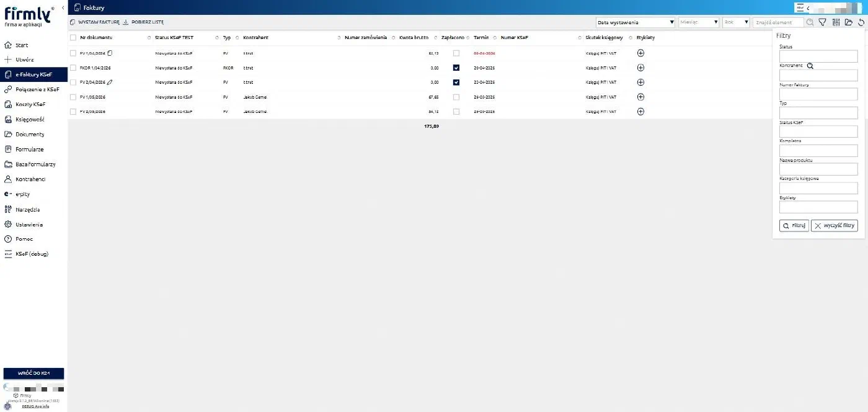This screenshot has width=868, height=412.
Task: Open the Start home icon
Action: 8,45
